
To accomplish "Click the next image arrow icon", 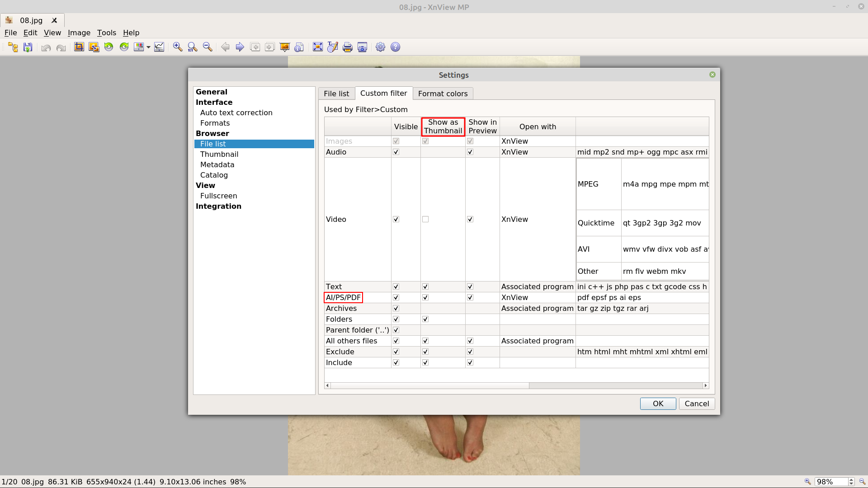I will [240, 47].
